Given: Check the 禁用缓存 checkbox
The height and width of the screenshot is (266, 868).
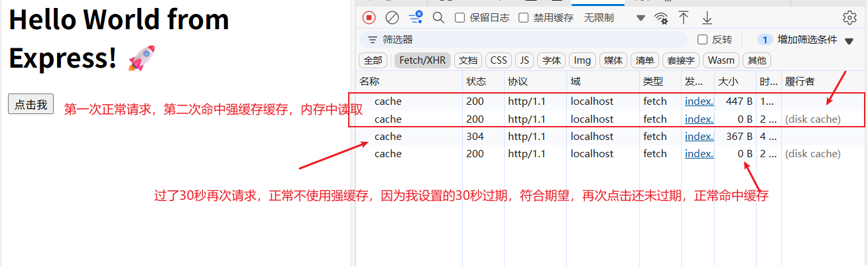Looking at the screenshot, I should click(524, 18).
